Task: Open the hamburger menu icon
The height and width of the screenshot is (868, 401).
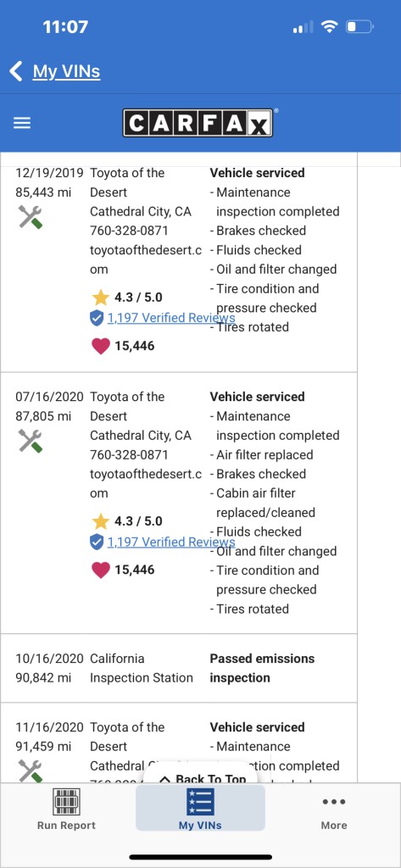Action: [21, 123]
